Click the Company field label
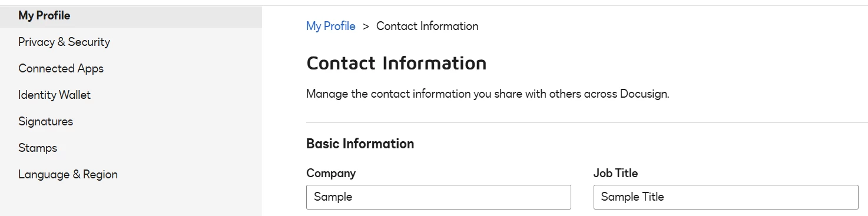The image size is (868, 216). [x=331, y=173]
